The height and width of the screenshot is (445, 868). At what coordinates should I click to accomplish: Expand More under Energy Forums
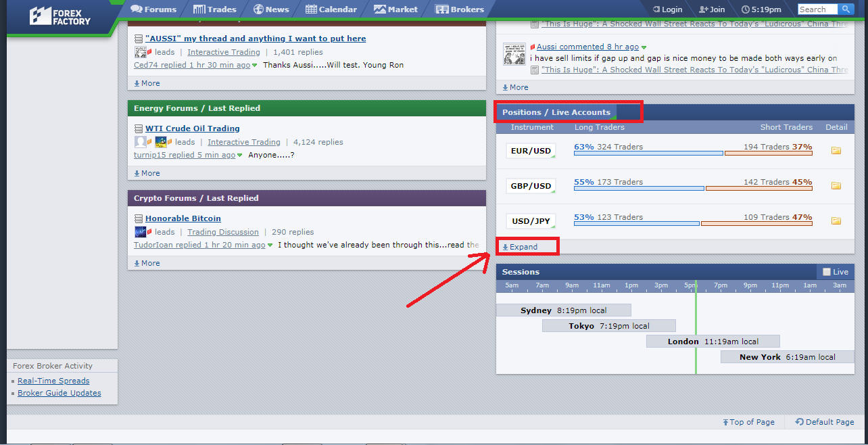147,173
